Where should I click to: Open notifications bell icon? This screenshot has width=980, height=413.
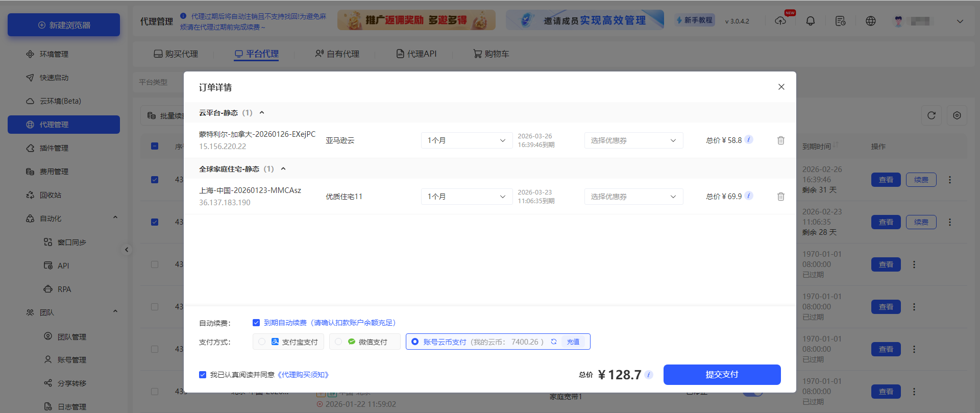click(811, 21)
